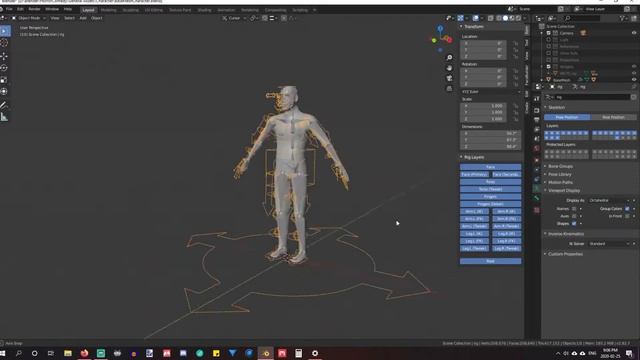
Task: Click the Scale X value field
Action: [x=484, y=106]
